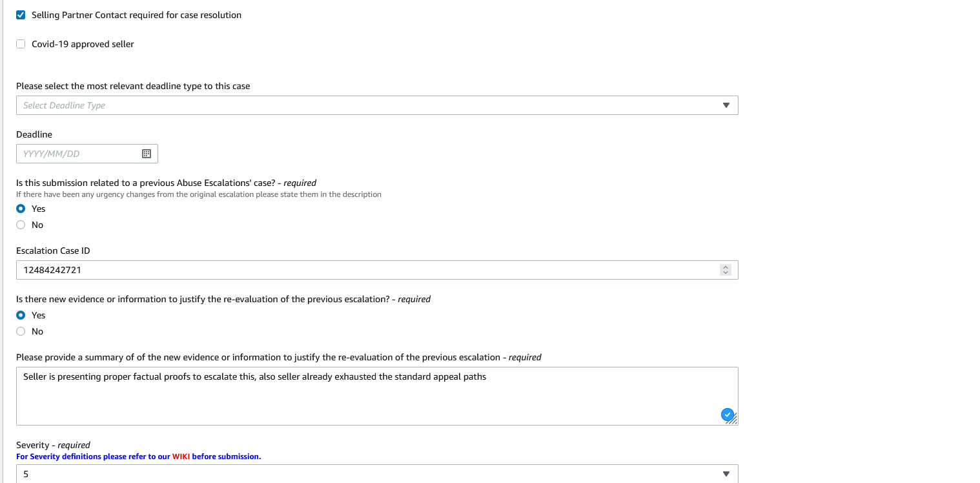Expand the Select Deadline Type dropdown arrow
Viewport: 980px width, 483px height.
(726, 105)
